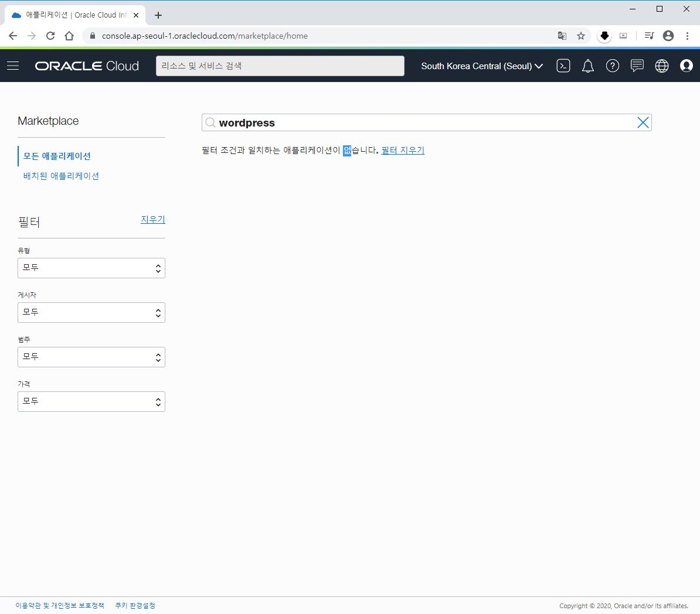
Task: Open a new browser tab
Action: (158, 15)
